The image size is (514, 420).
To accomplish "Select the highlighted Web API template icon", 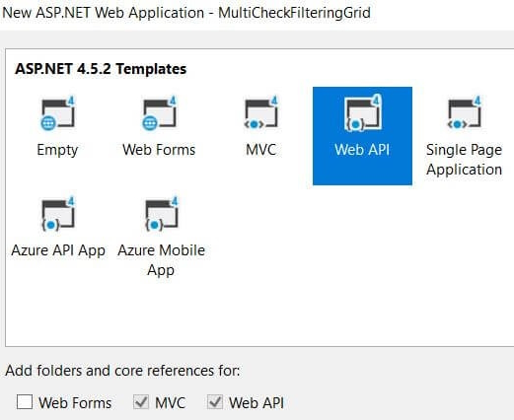I will coord(363,113).
